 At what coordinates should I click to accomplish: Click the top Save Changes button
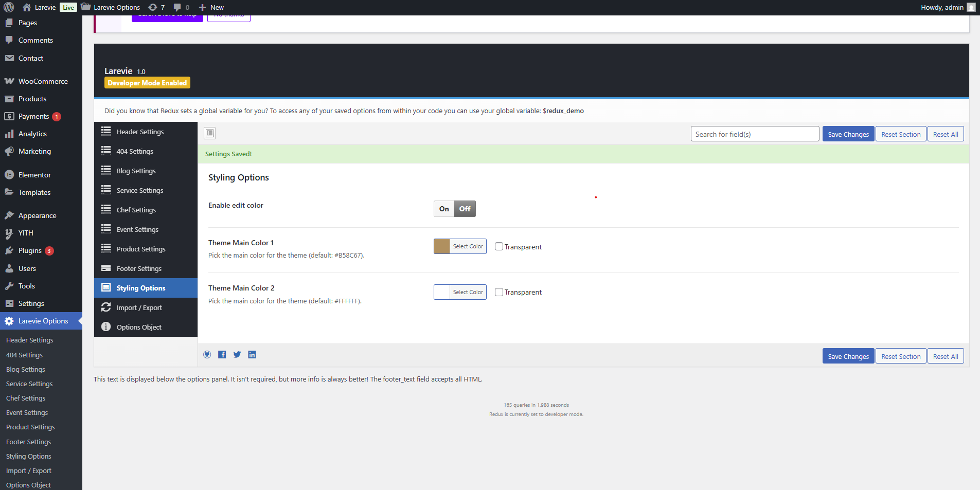(848, 134)
